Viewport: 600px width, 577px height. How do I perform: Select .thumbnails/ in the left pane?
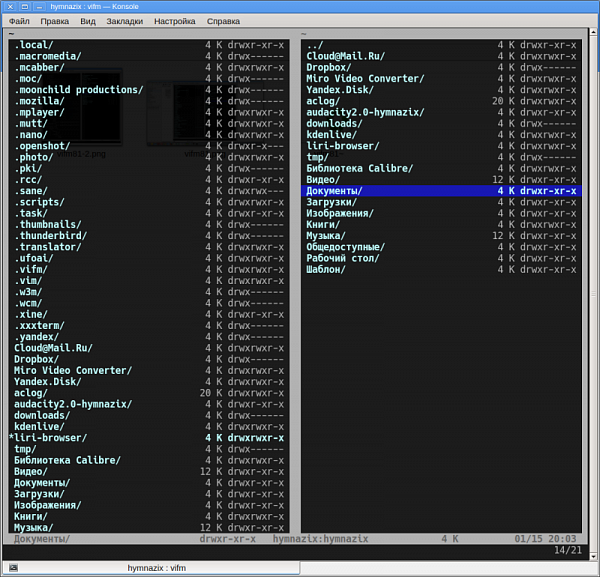point(149,225)
